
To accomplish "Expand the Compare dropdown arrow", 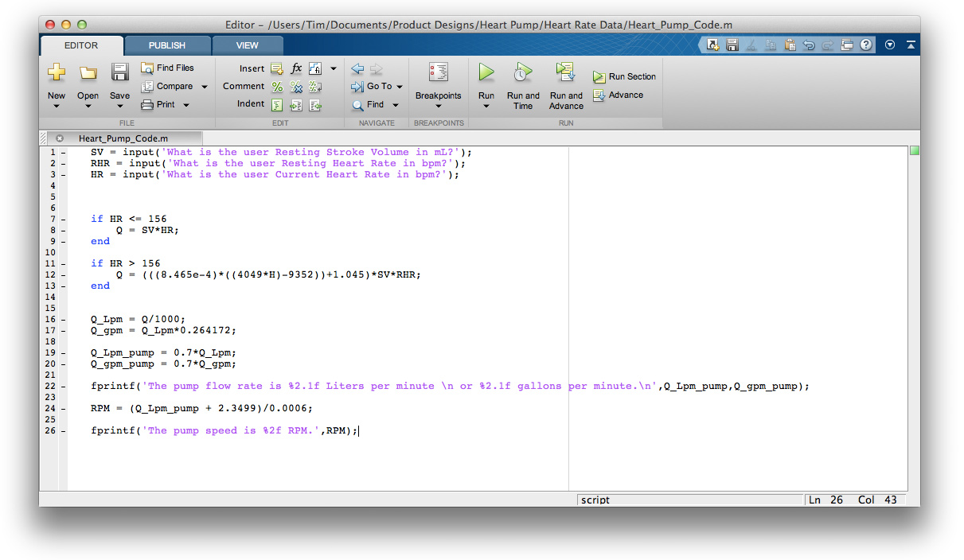I will click(204, 87).
